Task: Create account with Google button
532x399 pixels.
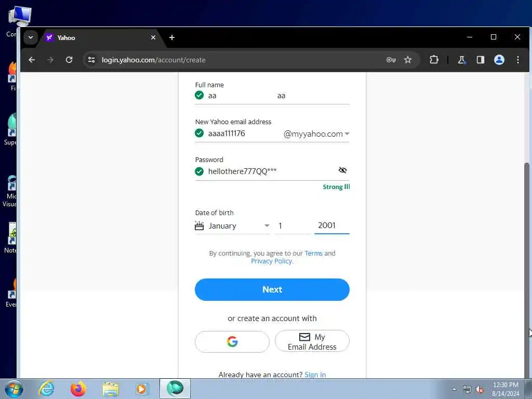Action: pos(232,341)
